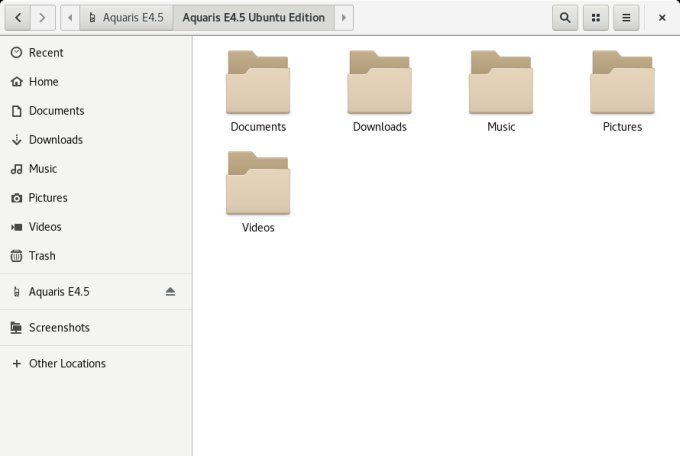Select the Videos folder icon in main view
Image resolution: width=680 pixels, height=456 pixels.
[x=258, y=183]
